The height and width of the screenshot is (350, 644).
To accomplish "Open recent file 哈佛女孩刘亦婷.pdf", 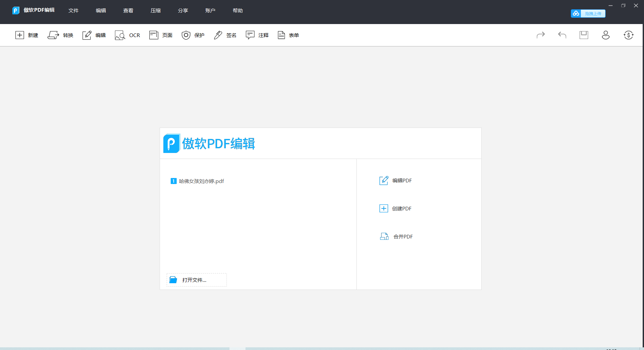I will coord(201,181).
